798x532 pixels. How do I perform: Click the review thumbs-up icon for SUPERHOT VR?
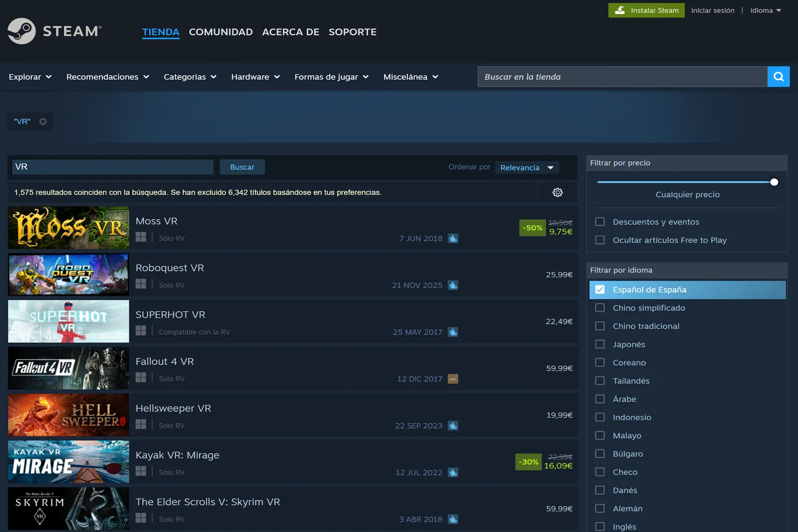pyautogui.click(x=453, y=332)
